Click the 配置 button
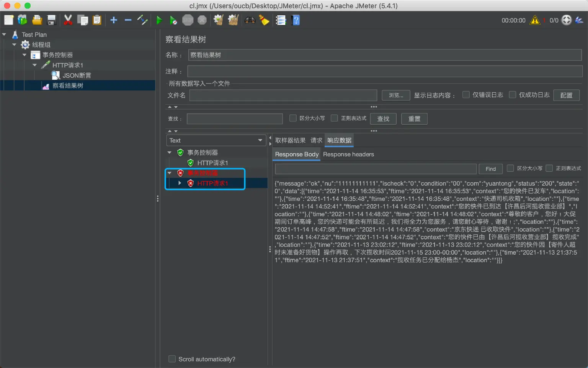 [x=566, y=95]
